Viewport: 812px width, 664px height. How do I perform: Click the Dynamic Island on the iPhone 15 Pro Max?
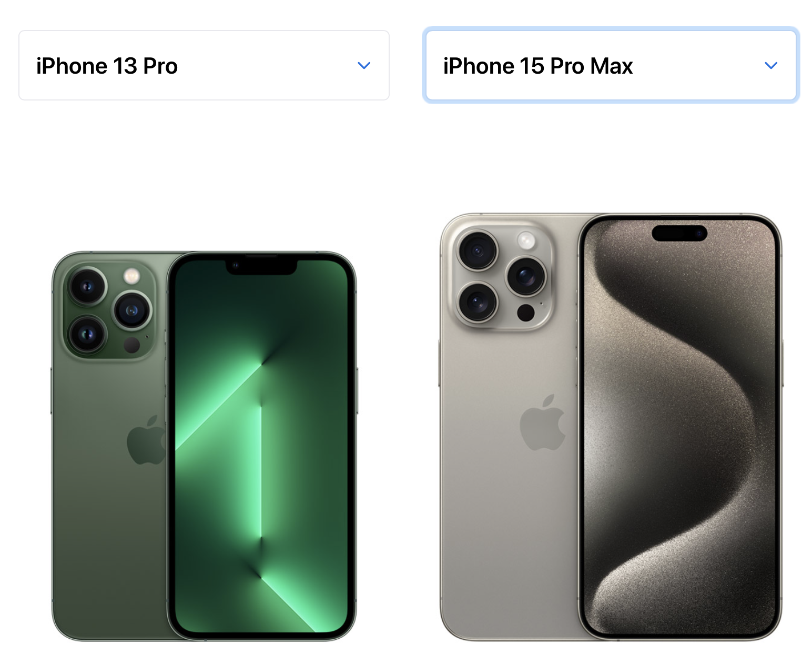pos(679,233)
